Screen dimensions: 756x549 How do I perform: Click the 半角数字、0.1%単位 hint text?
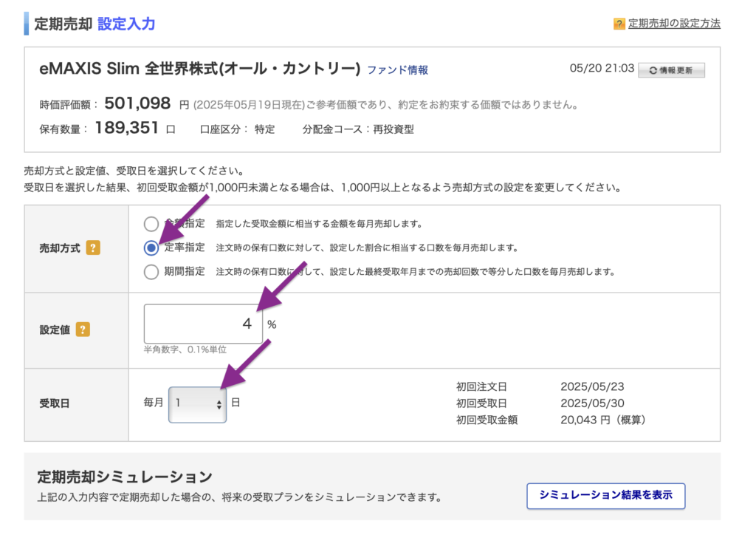185,349
